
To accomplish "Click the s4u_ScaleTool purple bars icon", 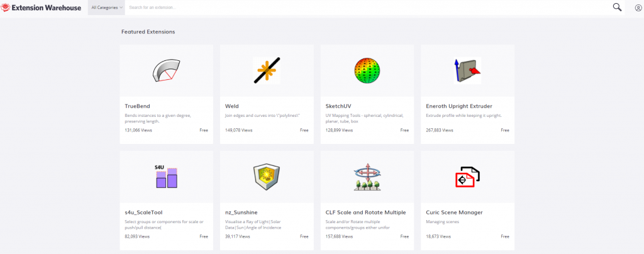I will click(x=166, y=177).
